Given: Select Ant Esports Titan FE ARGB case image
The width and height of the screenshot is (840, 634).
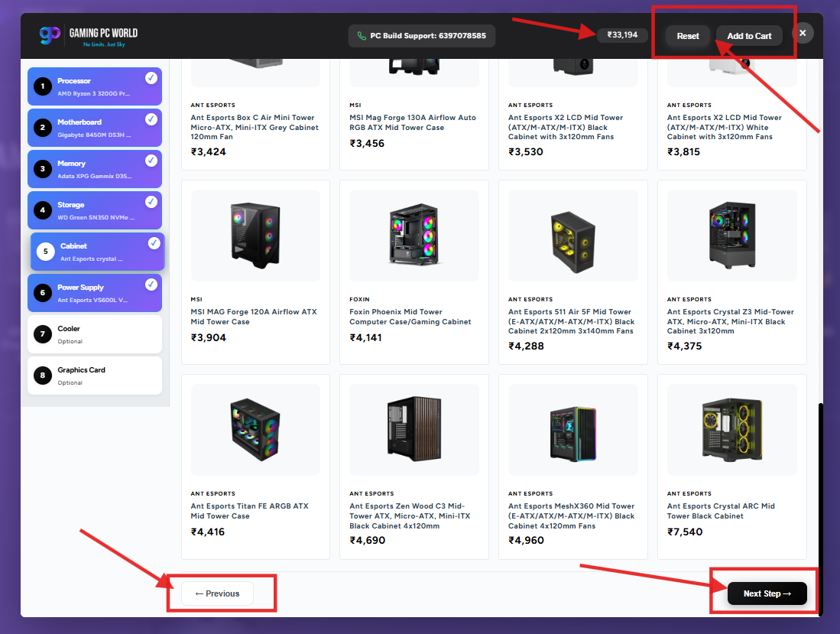Looking at the screenshot, I should click(x=255, y=429).
